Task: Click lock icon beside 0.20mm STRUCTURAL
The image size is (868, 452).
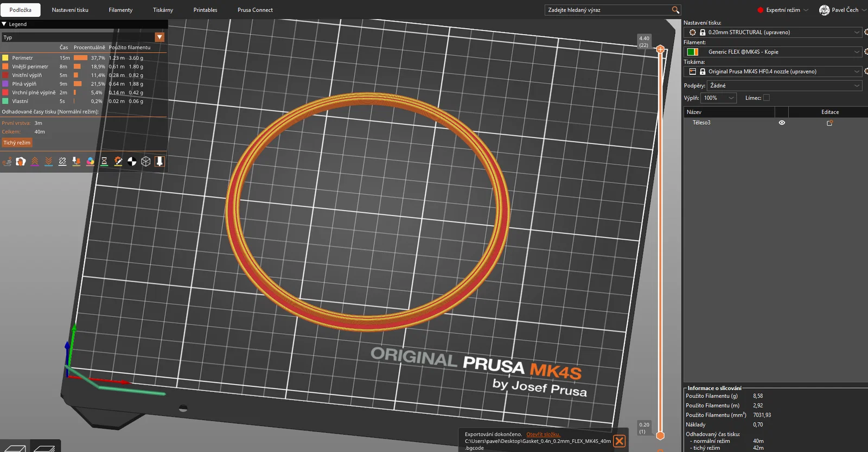Action: [x=703, y=33]
